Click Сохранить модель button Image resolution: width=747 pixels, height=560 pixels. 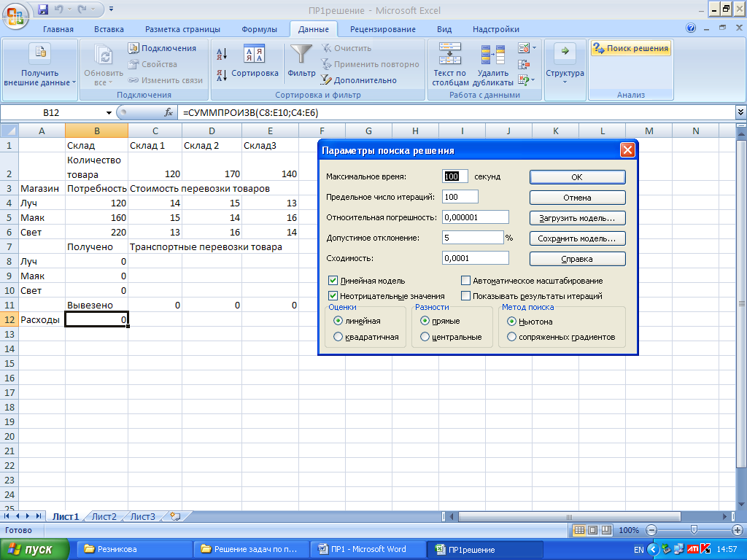[578, 238]
